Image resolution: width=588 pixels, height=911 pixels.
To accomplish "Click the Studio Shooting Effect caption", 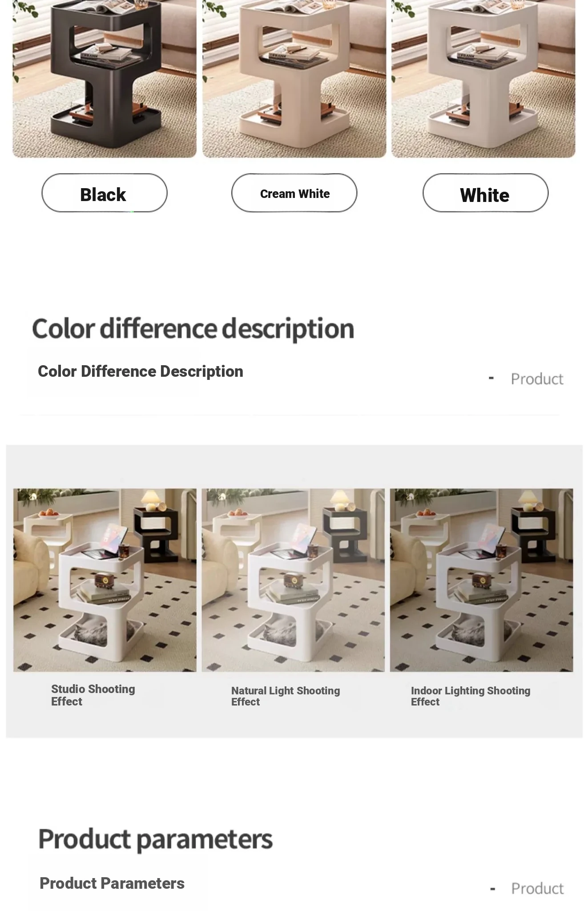I will tap(93, 695).
